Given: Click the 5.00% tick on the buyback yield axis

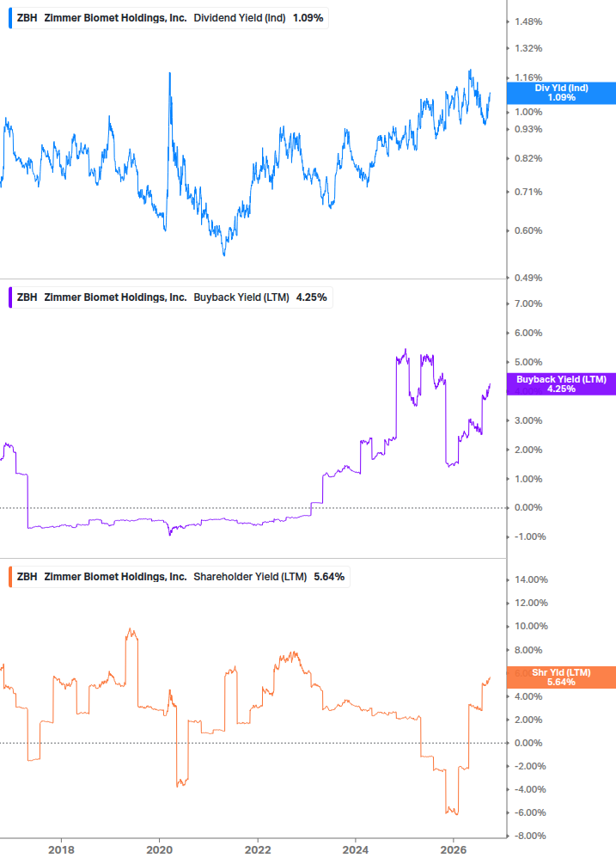Looking at the screenshot, I should click(x=528, y=363).
